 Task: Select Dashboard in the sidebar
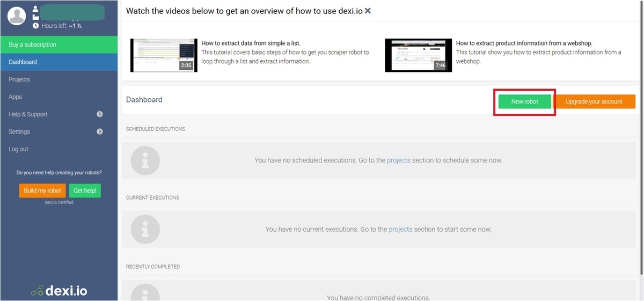pyautogui.click(x=59, y=62)
